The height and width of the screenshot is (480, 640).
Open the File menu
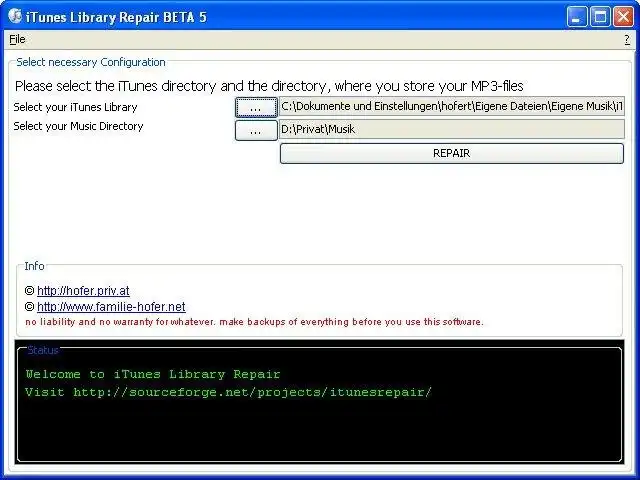pos(17,40)
